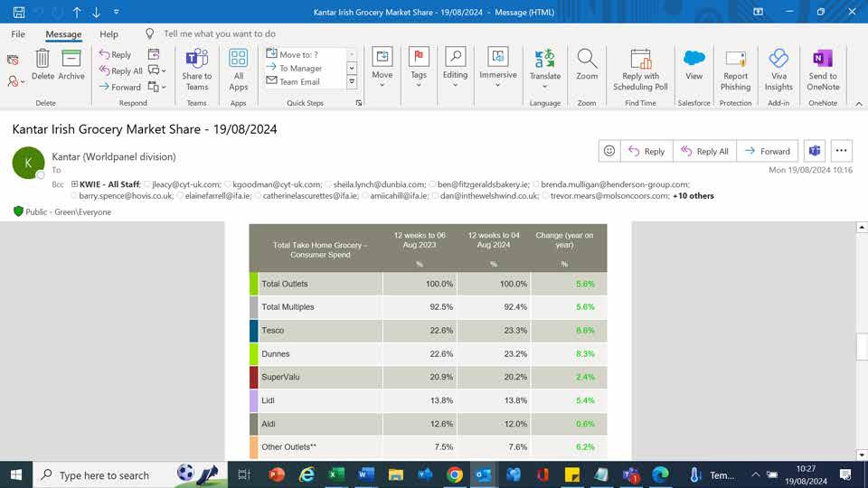Open the Junk dropdown in the Delete group

(x=15, y=81)
